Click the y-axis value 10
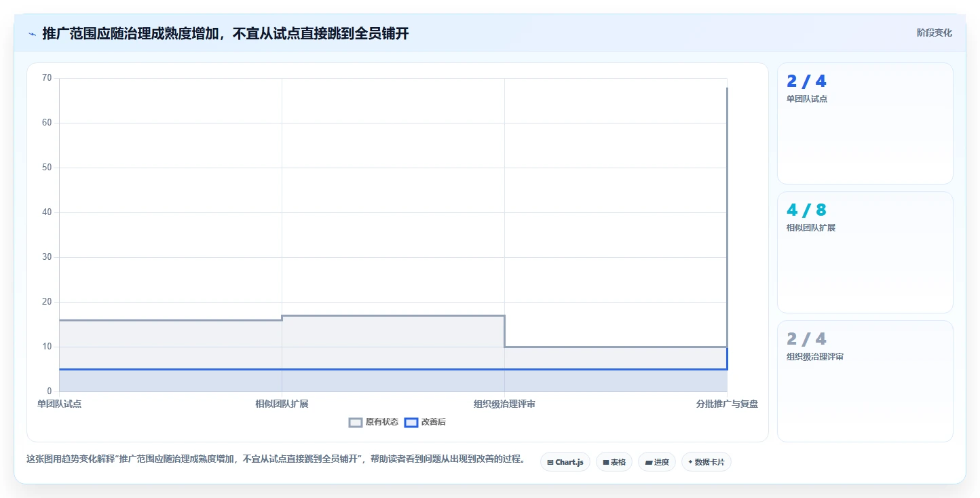The height and width of the screenshot is (498, 980). click(47, 347)
